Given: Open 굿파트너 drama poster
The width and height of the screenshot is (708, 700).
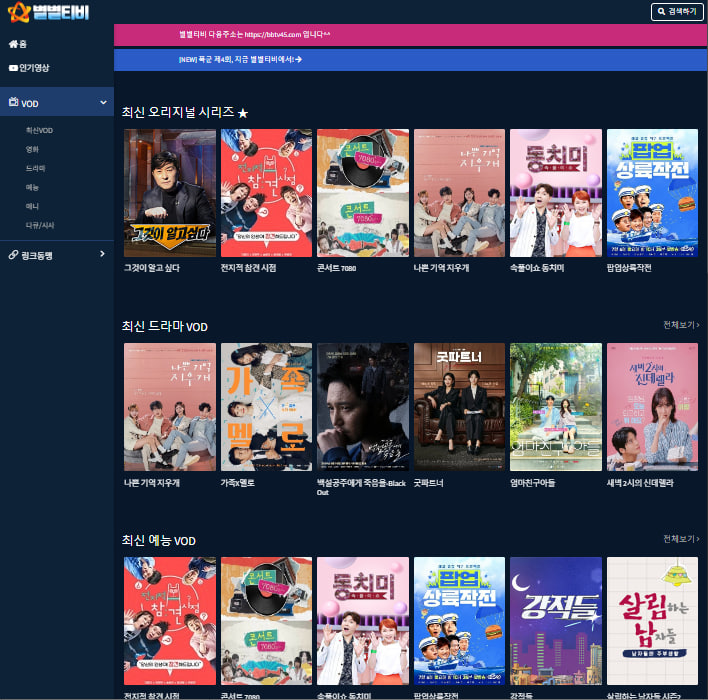Looking at the screenshot, I should pos(460,407).
